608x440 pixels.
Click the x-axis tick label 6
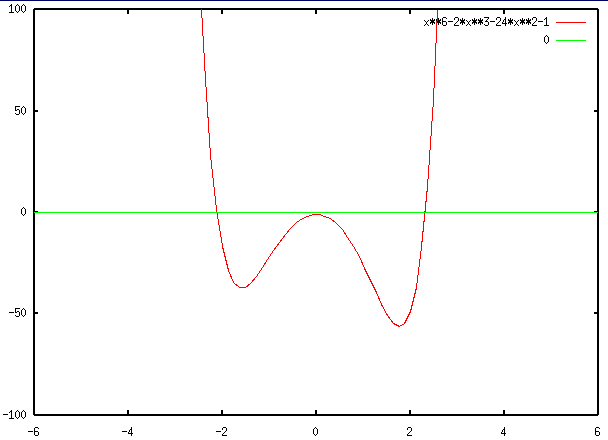coord(597,431)
